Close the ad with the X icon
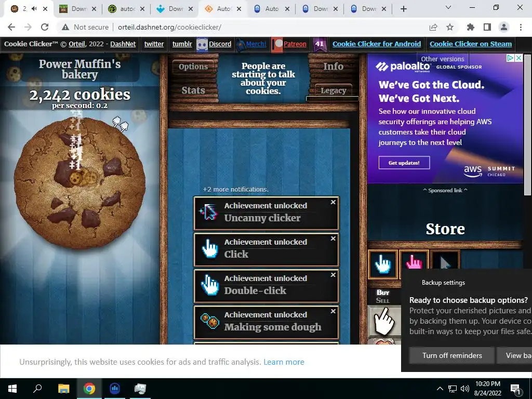This screenshot has width=532, height=399. pos(518,58)
